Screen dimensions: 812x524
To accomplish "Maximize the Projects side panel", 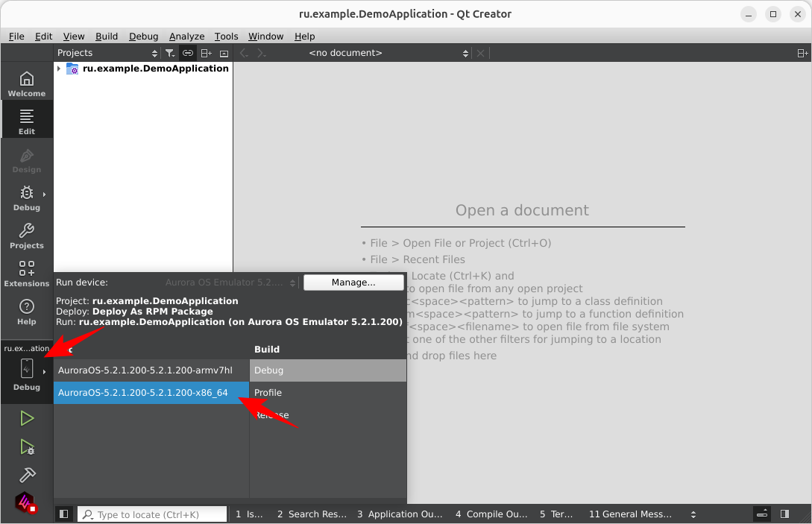I will click(x=224, y=53).
